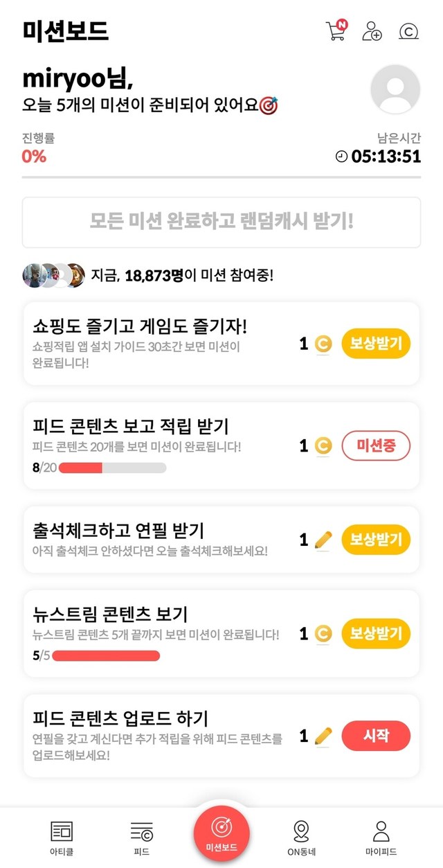This screenshot has width=443, height=868.
Task: Open the ON동네 tab
Action: [x=301, y=837]
